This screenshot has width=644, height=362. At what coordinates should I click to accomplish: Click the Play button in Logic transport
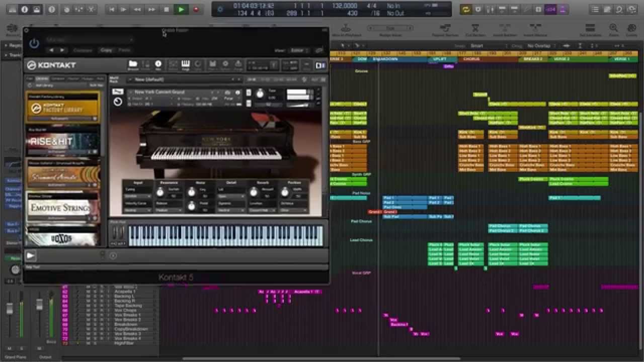tap(181, 9)
